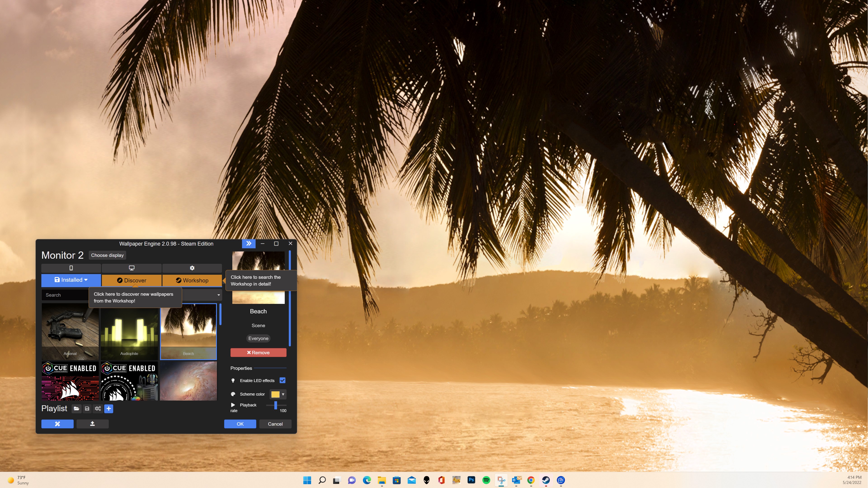The image size is (868, 488).
Task: Click the shuffle/randomize playlist icon
Action: tap(97, 409)
